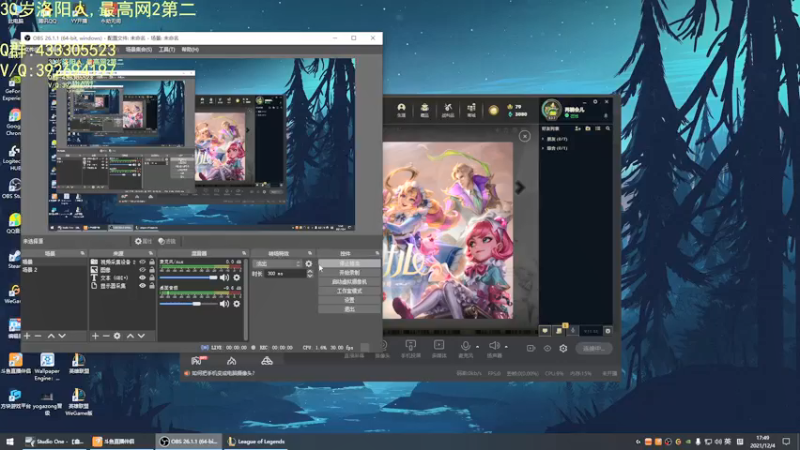The image size is (800, 450).
Task: Toggle visibility of the 图像 source
Action: click(x=142, y=270)
